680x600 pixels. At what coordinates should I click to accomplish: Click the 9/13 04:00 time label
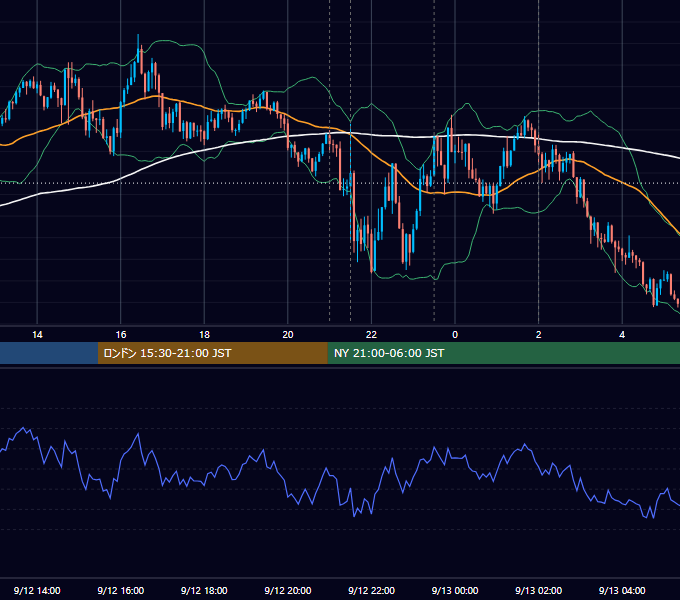pos(622,590)
